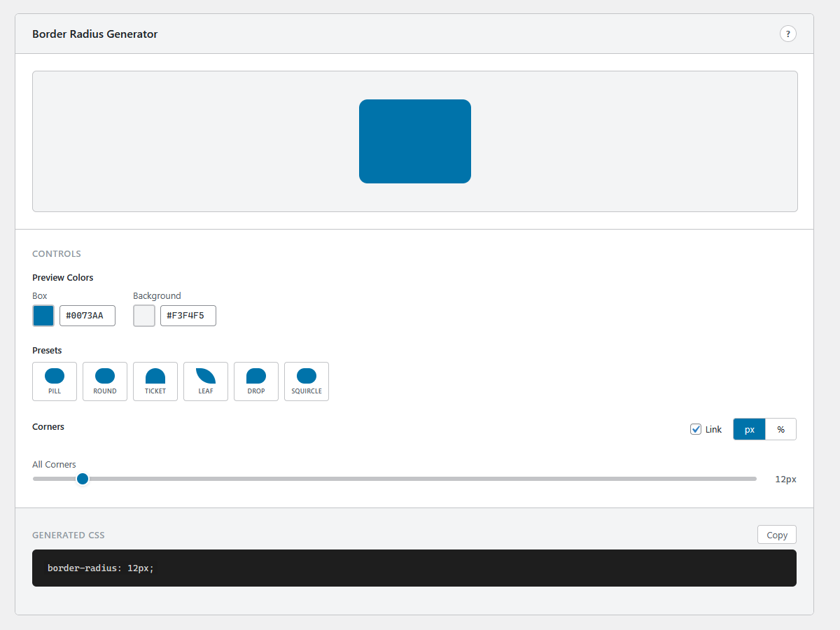Click the CONTROLS section heading
This screenshot has height=630, width=840.
[56, 253]
